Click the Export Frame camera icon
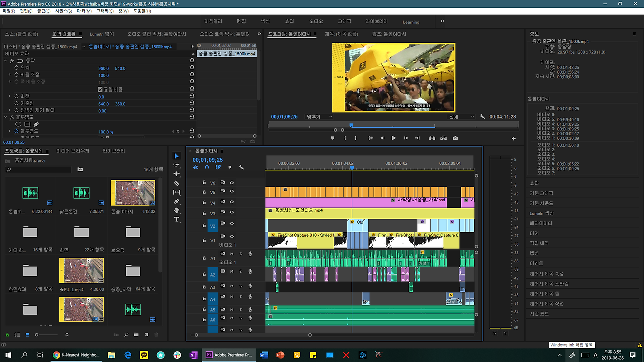The image size is (644, 362). point(455,138)
